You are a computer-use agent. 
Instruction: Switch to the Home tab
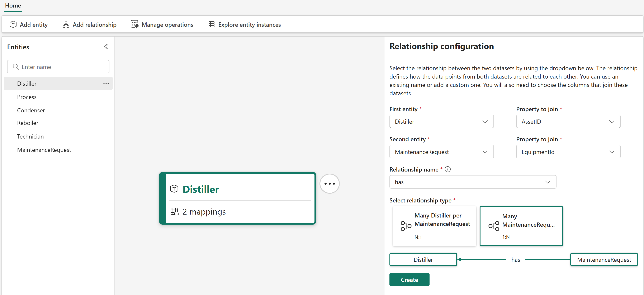point(13,5)
